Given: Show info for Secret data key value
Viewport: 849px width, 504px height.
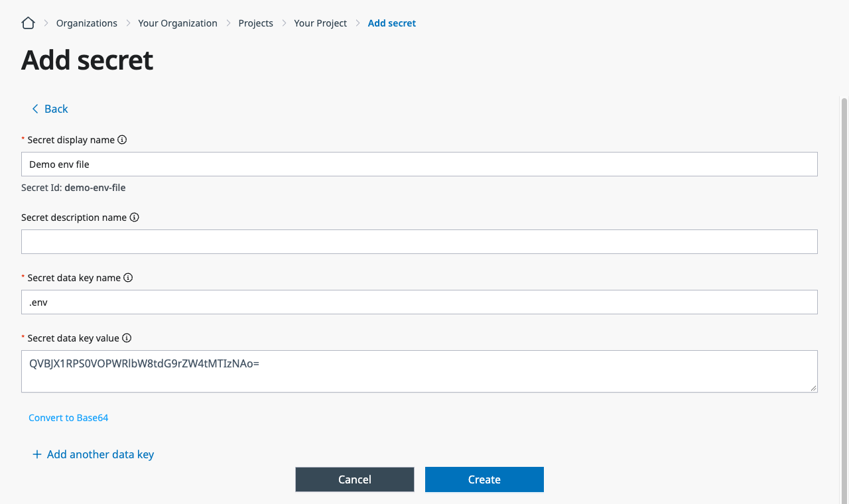Looking at the screenshot, I should click(127, 338).
